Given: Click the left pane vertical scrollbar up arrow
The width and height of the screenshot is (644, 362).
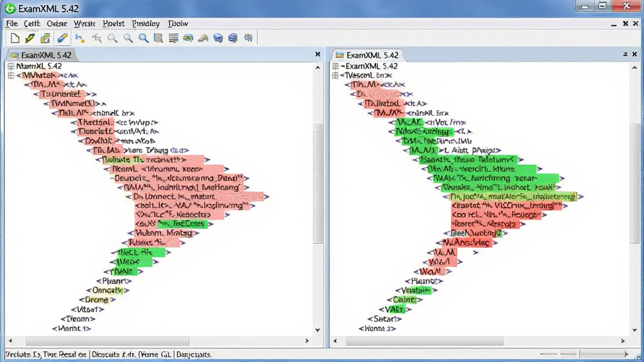Looking at the screenshot, I should pyautogui.click(x=318, y=67).
